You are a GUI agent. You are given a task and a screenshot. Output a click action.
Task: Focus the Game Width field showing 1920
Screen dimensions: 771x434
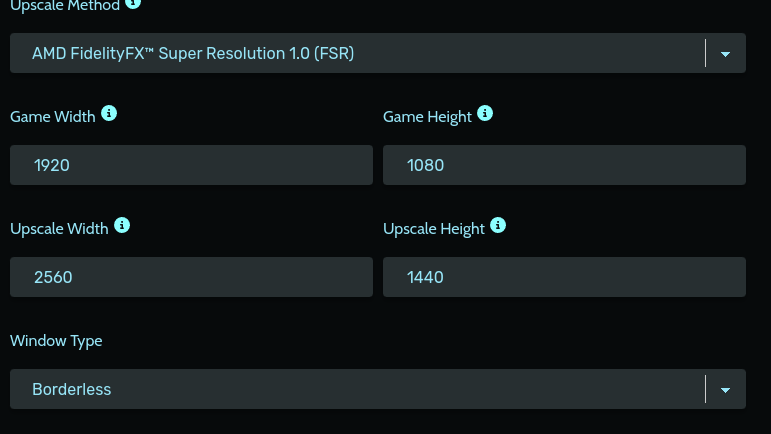coord(191,165)
